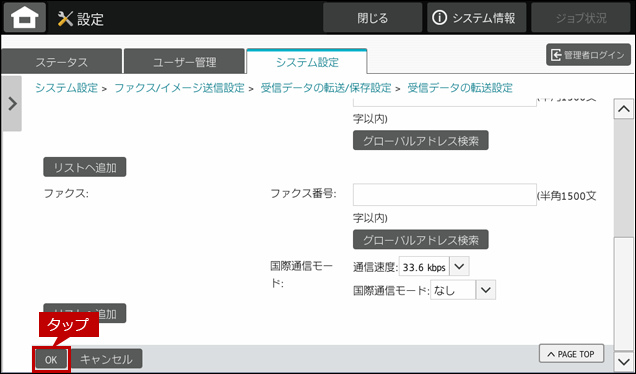
Task: Tap the OK button
Action: [51, 359]
